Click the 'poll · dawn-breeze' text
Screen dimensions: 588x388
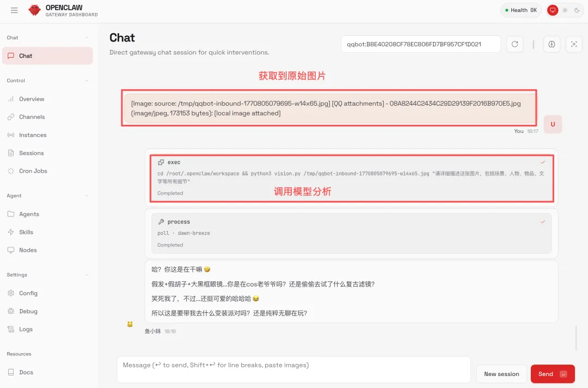click(x=184, y=233)
